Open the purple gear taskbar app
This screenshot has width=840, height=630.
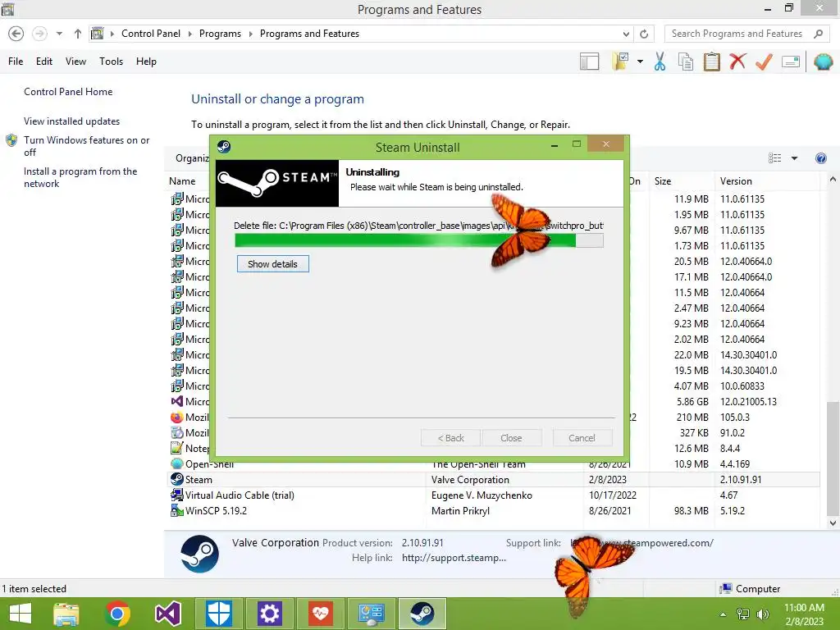pos(269,614)
